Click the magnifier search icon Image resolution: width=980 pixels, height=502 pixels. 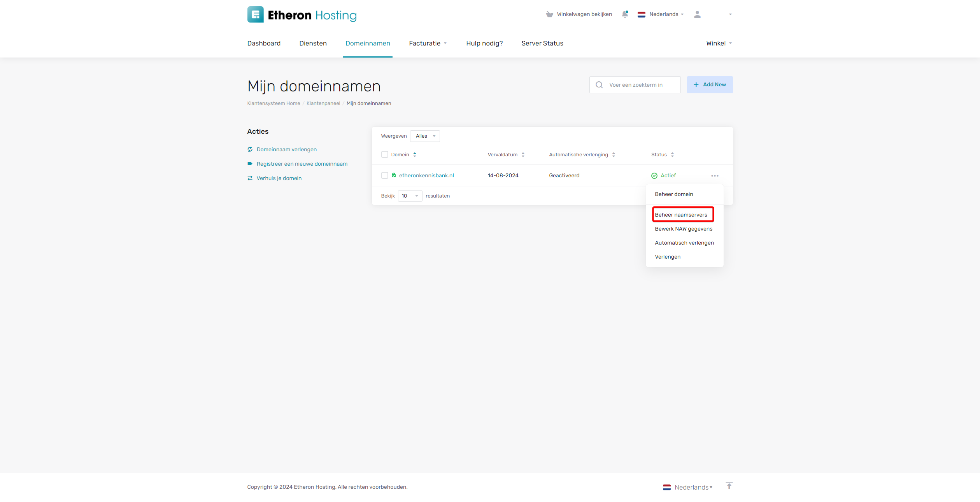click(x=599, y=85)
